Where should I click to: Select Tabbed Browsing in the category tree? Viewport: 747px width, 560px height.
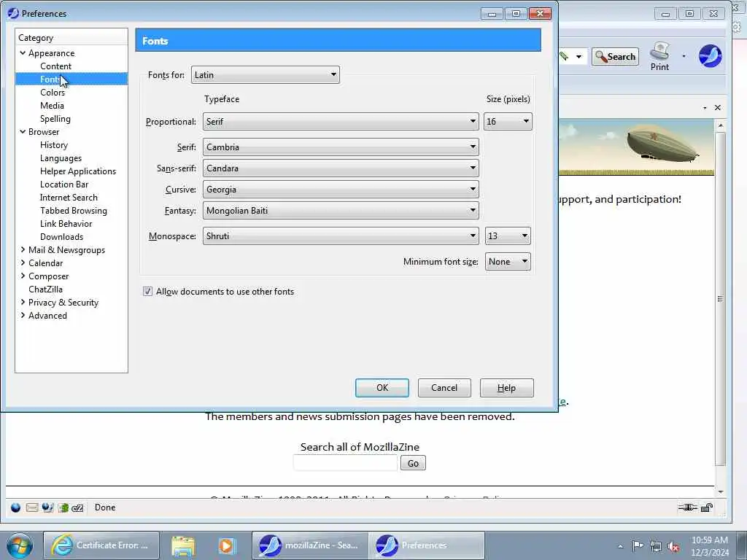tap(74, 211)
